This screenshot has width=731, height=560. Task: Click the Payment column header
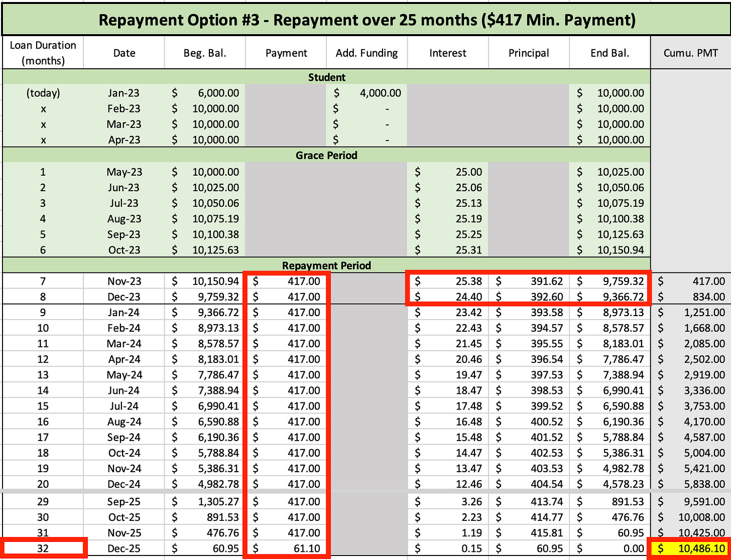[x=286, y=53]
